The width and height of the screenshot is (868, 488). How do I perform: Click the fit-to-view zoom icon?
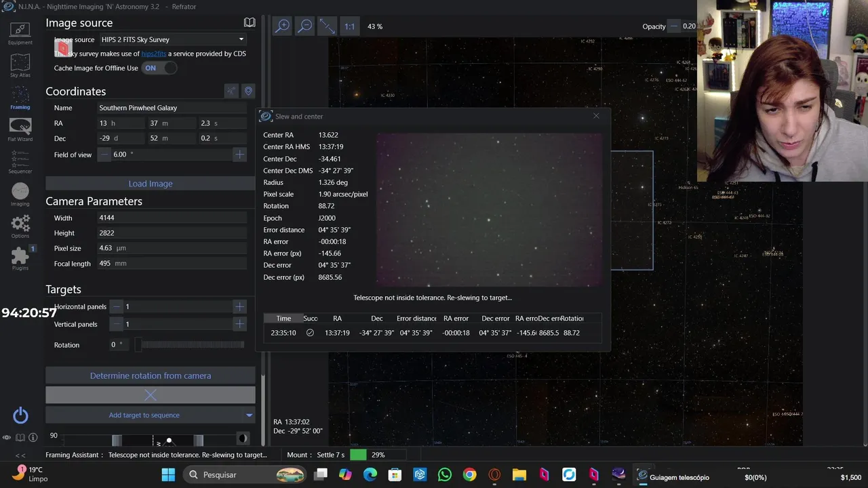point(328,26)
